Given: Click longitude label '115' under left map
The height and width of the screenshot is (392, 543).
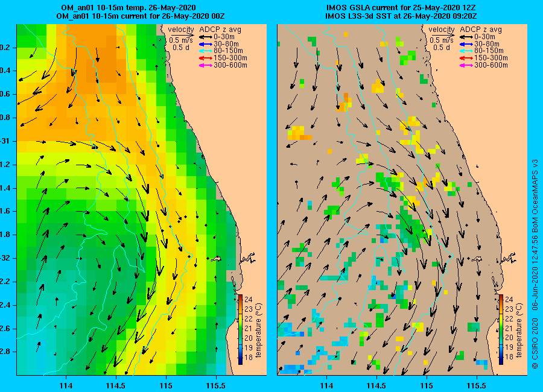Looking at the screenshot, I should 166,385.
